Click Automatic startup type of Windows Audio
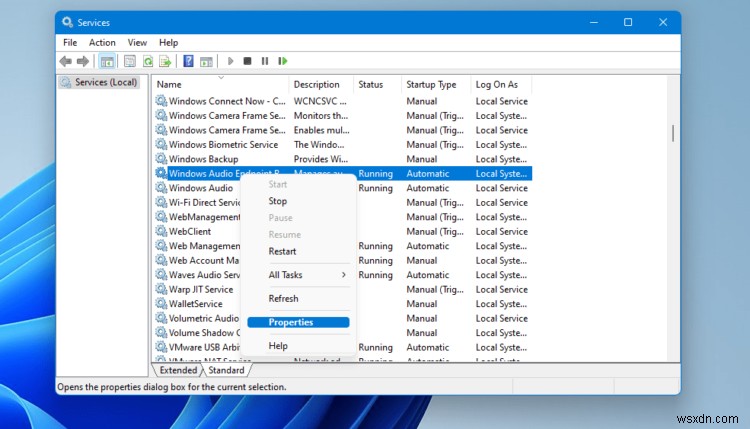The width and height of the screenshot is (750, 429). pos(428,188)
